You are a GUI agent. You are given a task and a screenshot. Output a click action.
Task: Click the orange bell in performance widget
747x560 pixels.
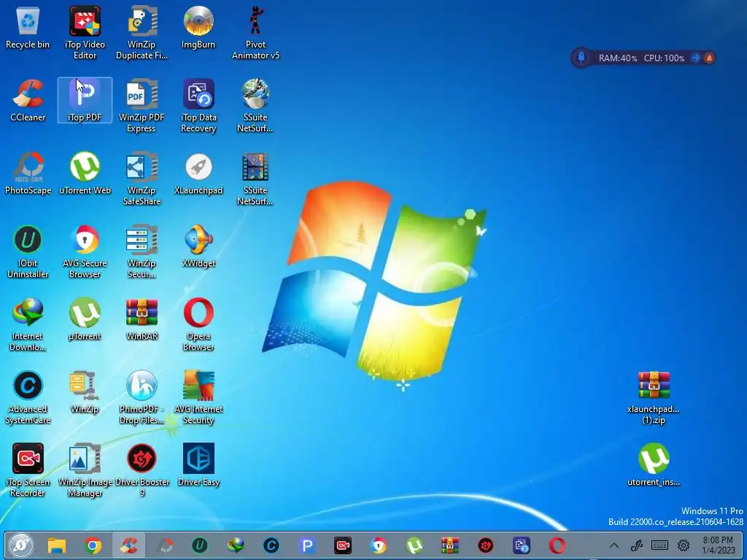point(709,58)
